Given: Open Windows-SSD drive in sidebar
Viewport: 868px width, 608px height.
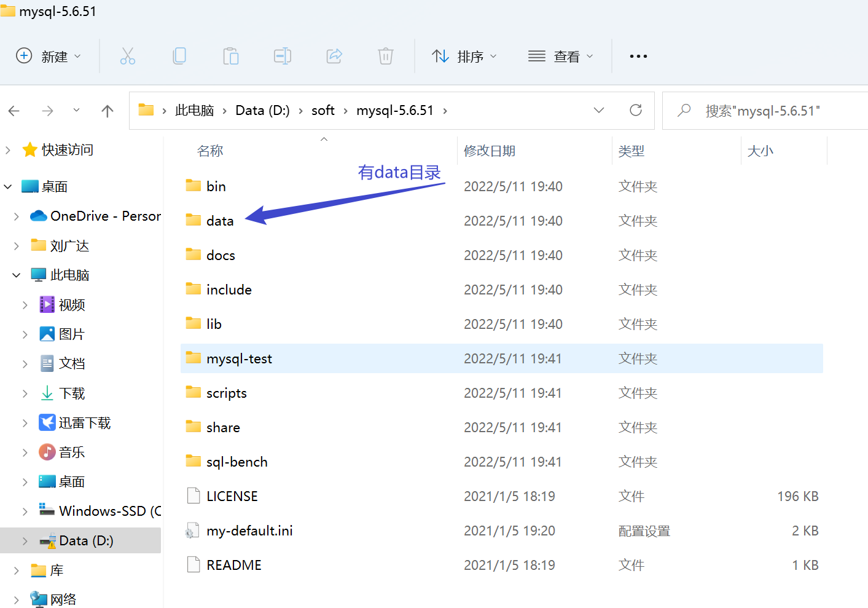Looking at the screenshot, I should pyautogui.click(x=111, y=511).
